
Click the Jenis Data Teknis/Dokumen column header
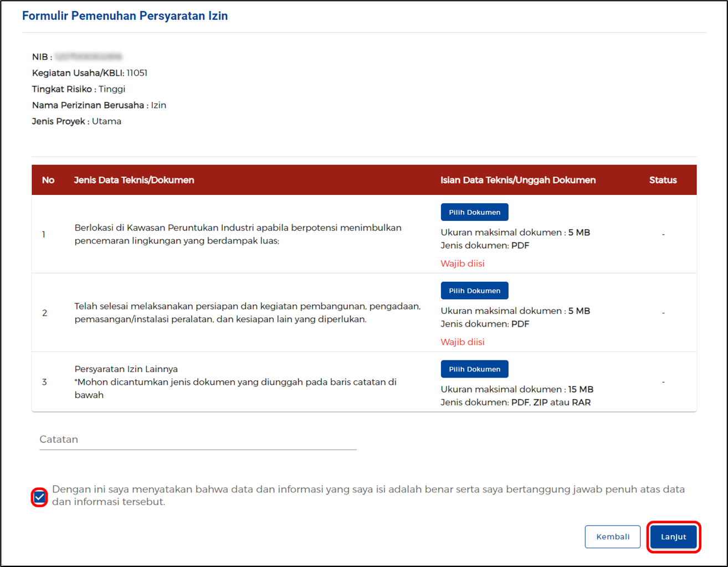pos(134,180)
